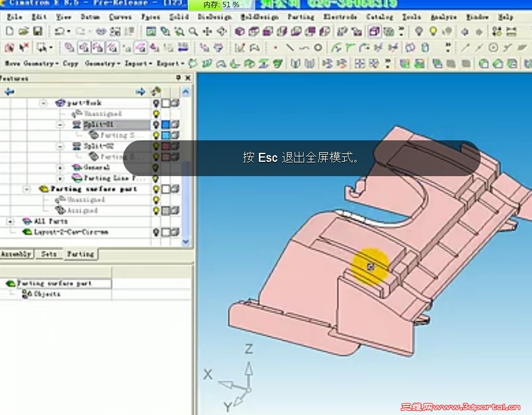532x415 pixels.
Task: Click the blue color swatch of Split-01
Action: [166, 125]
